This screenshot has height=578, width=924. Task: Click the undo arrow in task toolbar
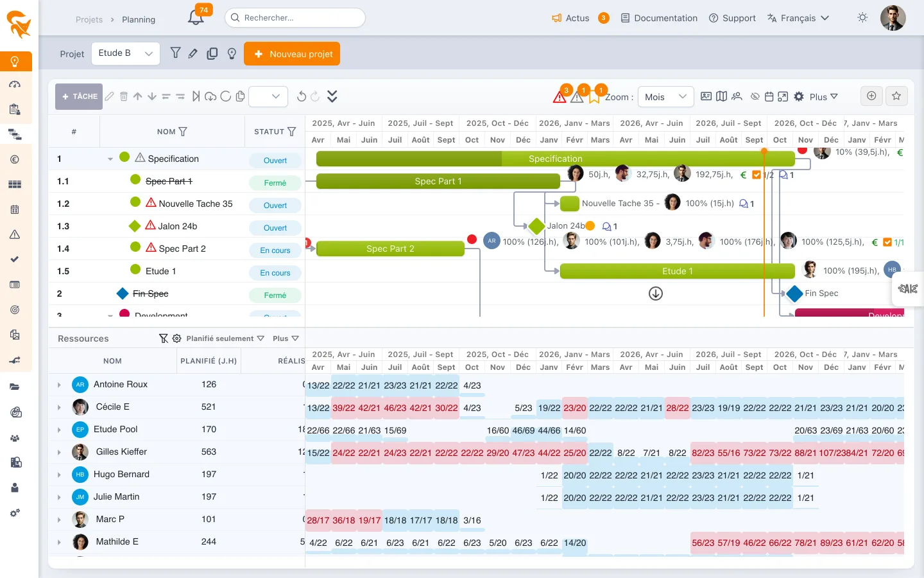[301, 96]
